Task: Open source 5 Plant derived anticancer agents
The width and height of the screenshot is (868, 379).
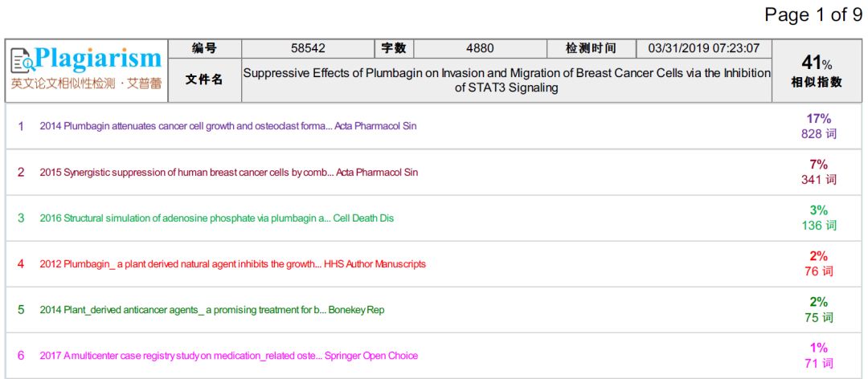Action: (212, 309)
